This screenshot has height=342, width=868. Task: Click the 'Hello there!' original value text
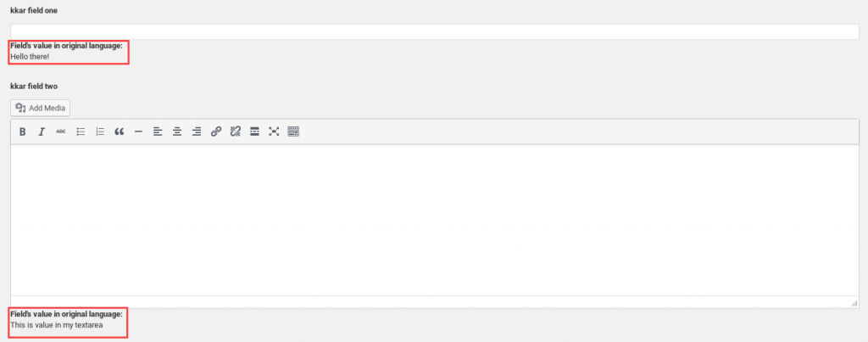pos(30,57)
